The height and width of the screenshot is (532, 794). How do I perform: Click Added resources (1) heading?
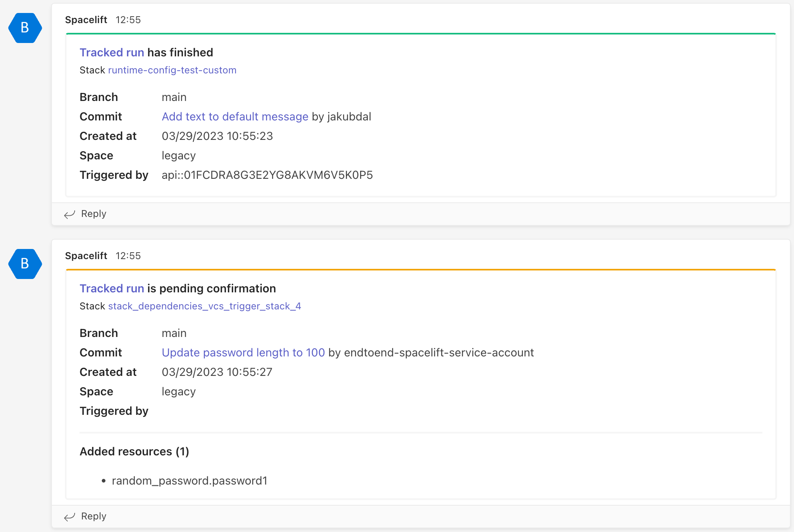pos(134,452)
